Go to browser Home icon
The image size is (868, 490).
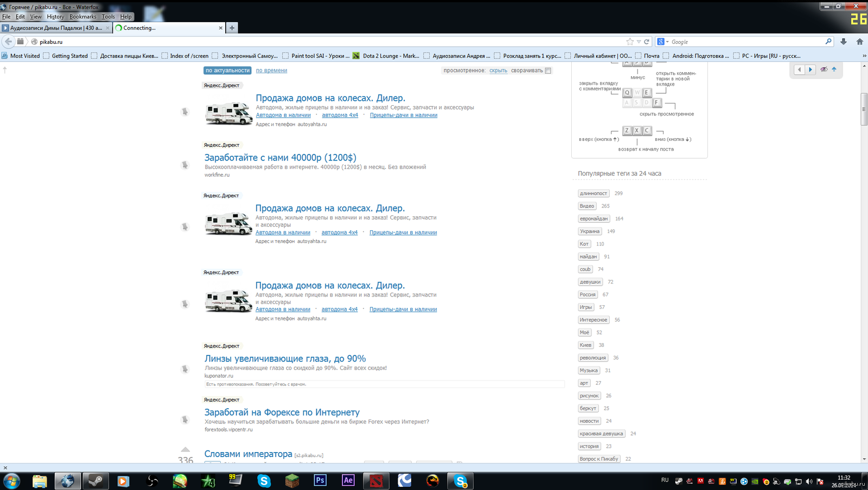tap(860, 42)
